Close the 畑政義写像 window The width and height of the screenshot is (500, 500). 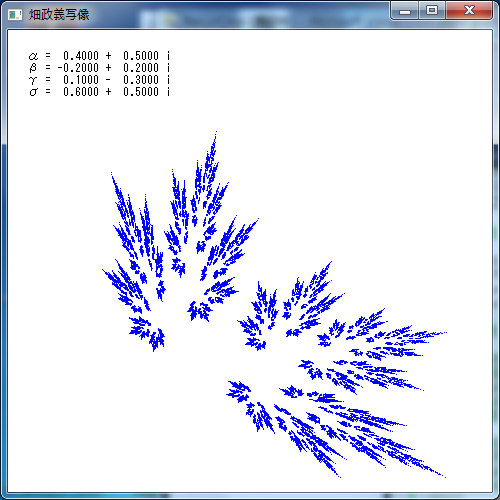[x=469, y=11]
